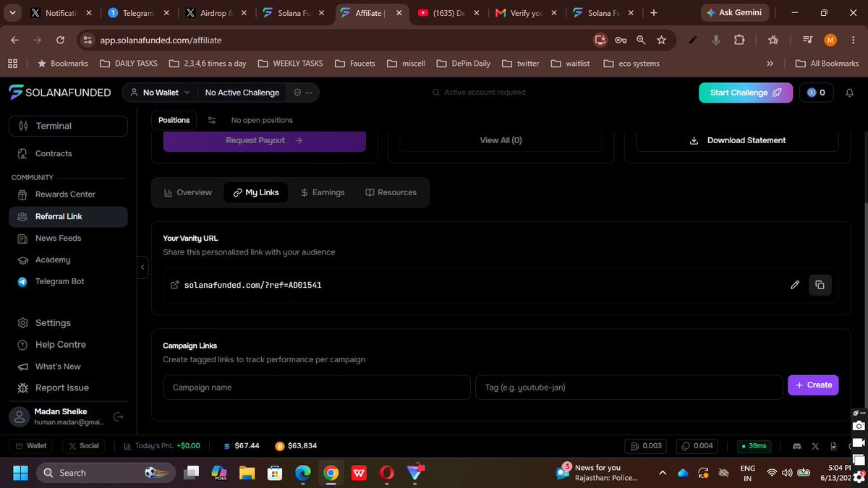Open Contracts in the sidebar

tap(68, 153)
